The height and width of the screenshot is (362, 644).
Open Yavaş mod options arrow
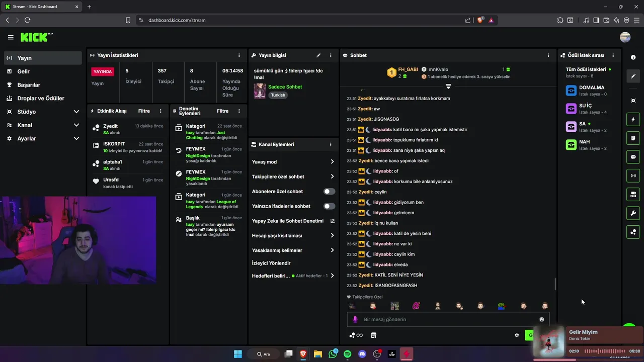tap(332, 162)
